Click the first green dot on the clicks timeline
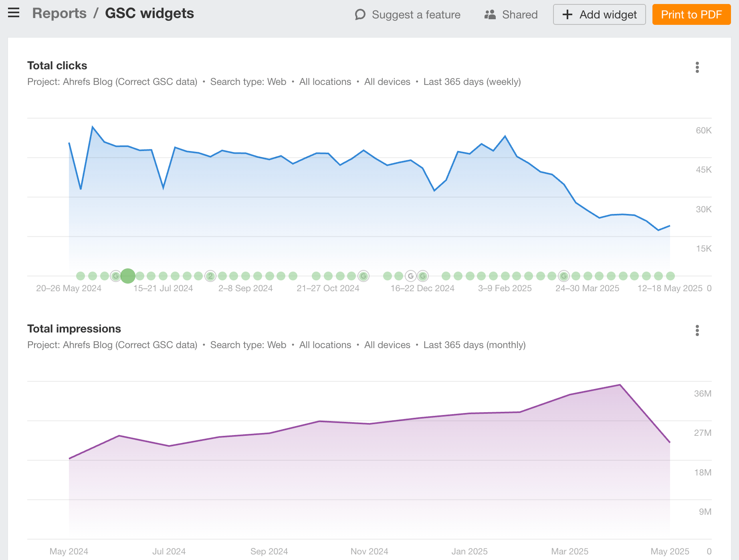This screenshot has height=560, width=739. pos(81,276)
